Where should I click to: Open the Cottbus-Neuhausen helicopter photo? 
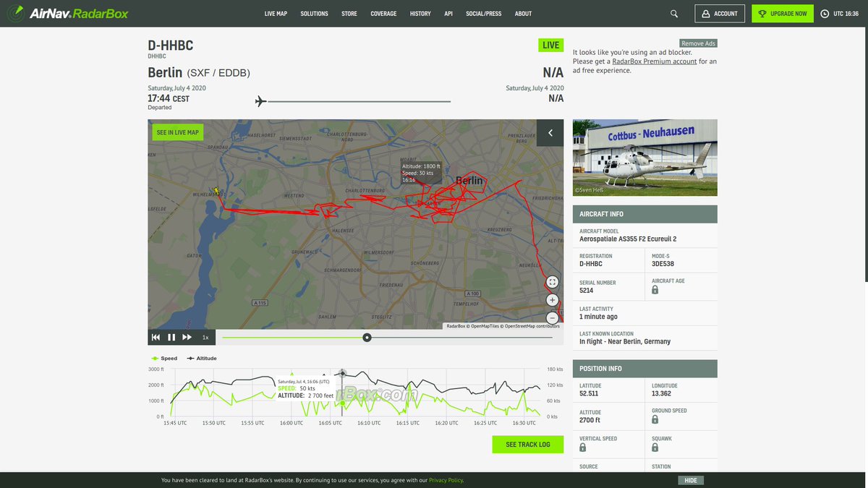[x=645, y=158]
